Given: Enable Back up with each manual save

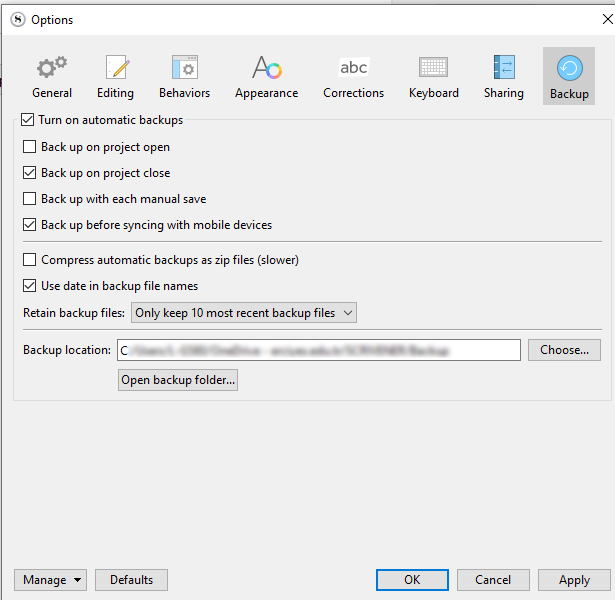Looking at the screenshot, I should pyautogui.click(x=30, y=199).
